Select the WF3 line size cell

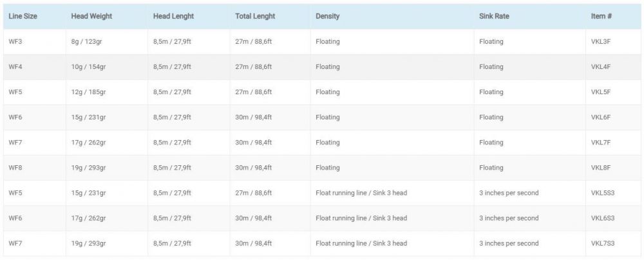16,42
